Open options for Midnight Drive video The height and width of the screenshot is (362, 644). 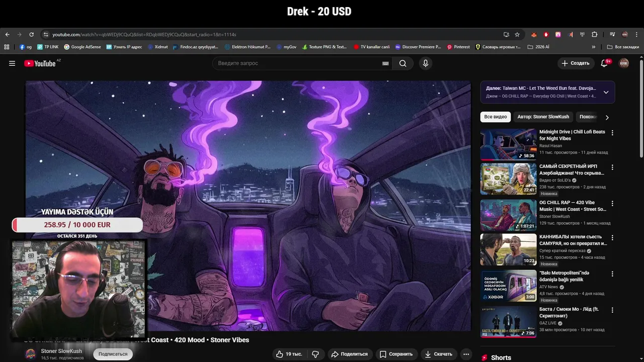[x=612, y=133]
